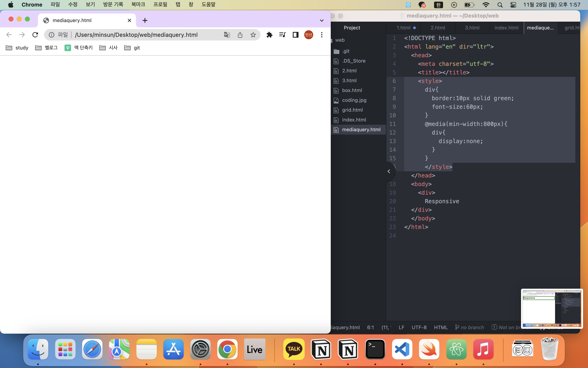The width and height of the screenshot is (588, 368).
Task: Share this page icon in address bar
Action: coord(240,35)
